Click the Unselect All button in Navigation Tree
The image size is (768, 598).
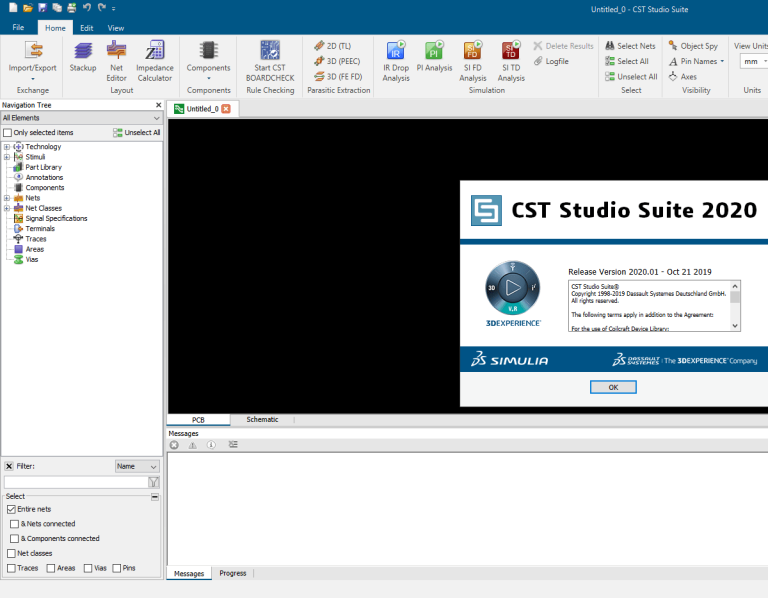pos(136,133)
